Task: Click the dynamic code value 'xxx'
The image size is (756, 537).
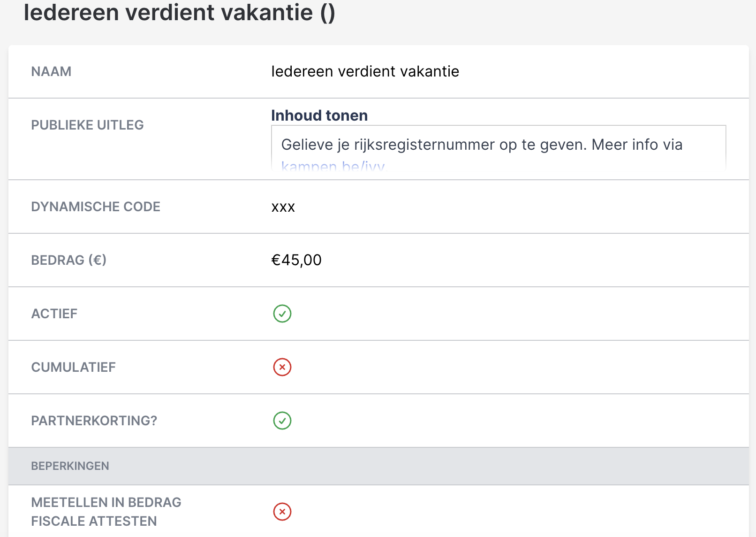Action: point(283,207)
